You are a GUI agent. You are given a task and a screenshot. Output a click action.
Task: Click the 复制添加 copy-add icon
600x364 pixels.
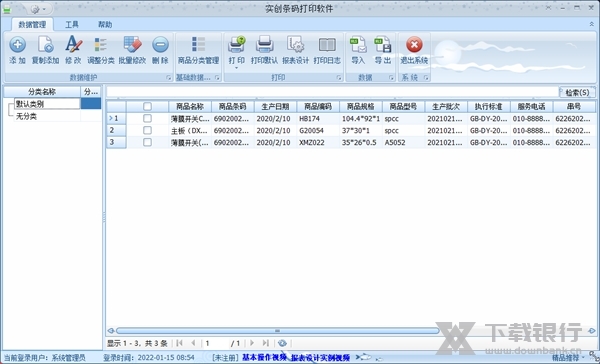coord(46,45)
